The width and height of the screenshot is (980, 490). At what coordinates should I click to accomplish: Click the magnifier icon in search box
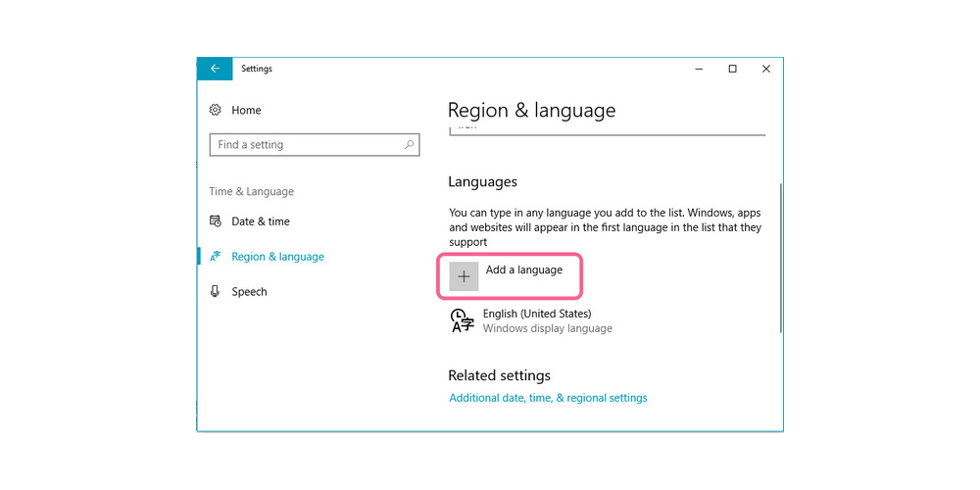coord(410,145)
